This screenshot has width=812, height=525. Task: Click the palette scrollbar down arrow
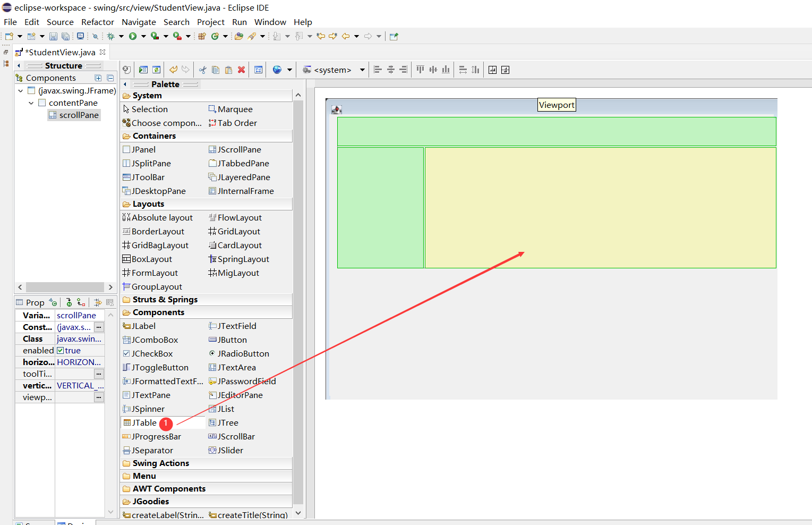(298, 513)
